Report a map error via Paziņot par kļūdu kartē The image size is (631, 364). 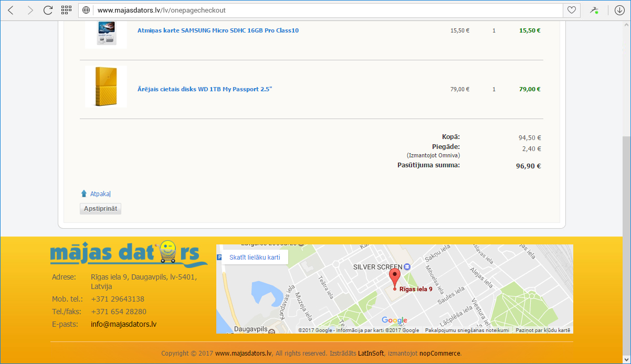pyautogui.click(x=543, y=330)
